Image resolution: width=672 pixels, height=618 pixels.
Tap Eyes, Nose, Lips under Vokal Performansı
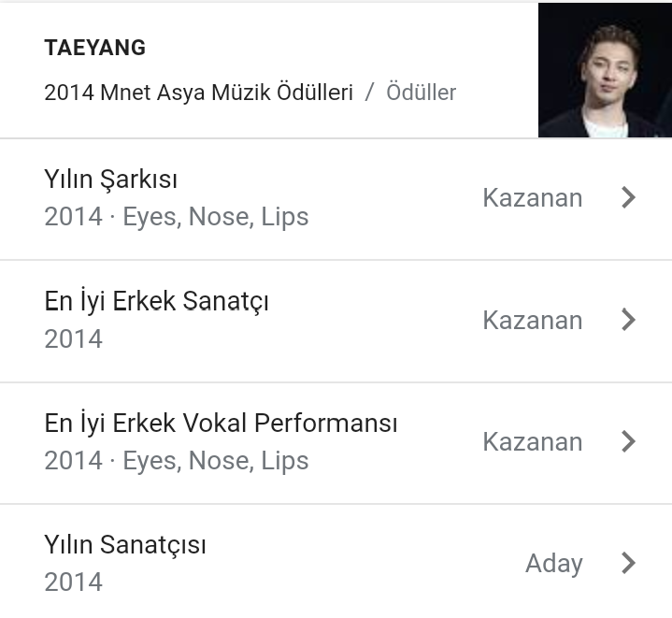[x=215, y=461]
